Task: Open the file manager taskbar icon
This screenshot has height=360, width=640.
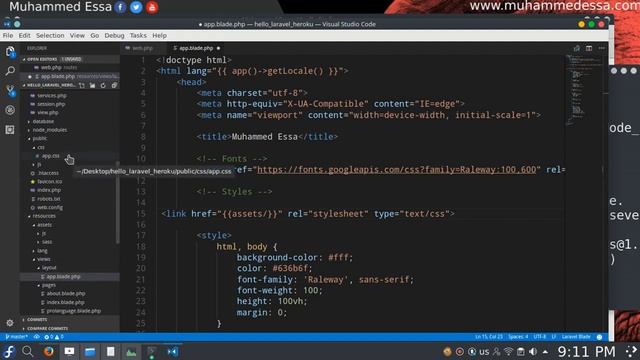Action: 90,351
